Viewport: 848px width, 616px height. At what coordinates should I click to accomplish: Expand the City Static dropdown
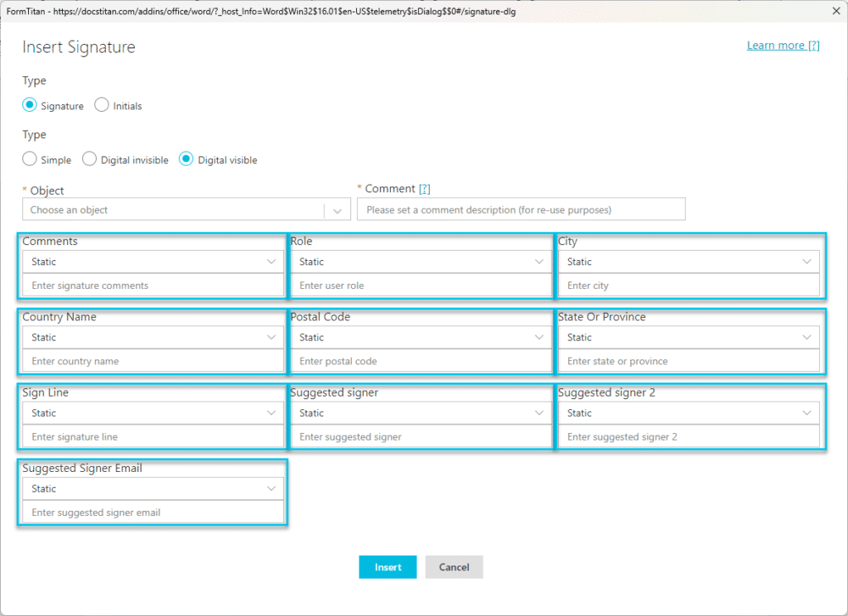(x=688, y=262)
